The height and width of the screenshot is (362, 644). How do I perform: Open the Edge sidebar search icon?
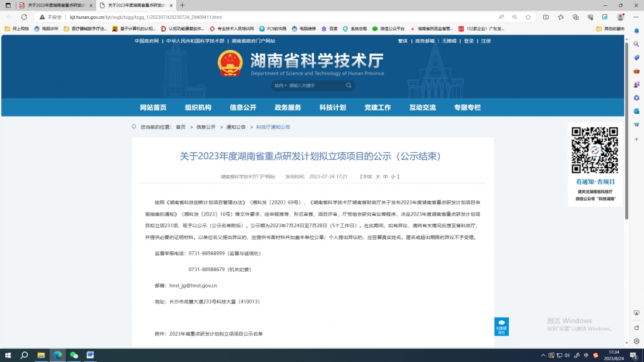(x=636, y=45)
